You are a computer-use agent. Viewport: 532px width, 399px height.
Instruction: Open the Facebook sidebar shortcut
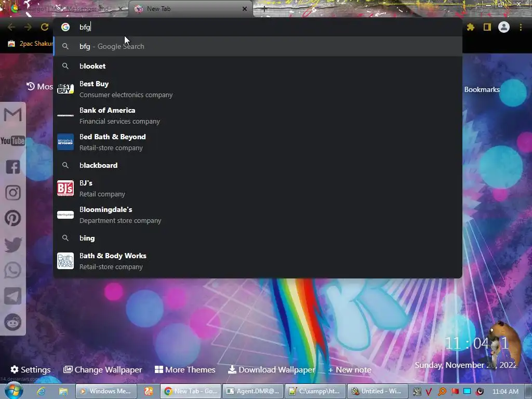(13, 167)
